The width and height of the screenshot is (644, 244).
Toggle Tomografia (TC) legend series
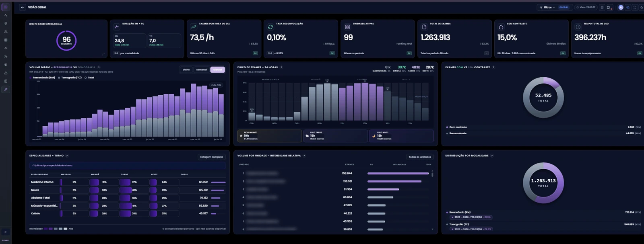tap(70, 78)
